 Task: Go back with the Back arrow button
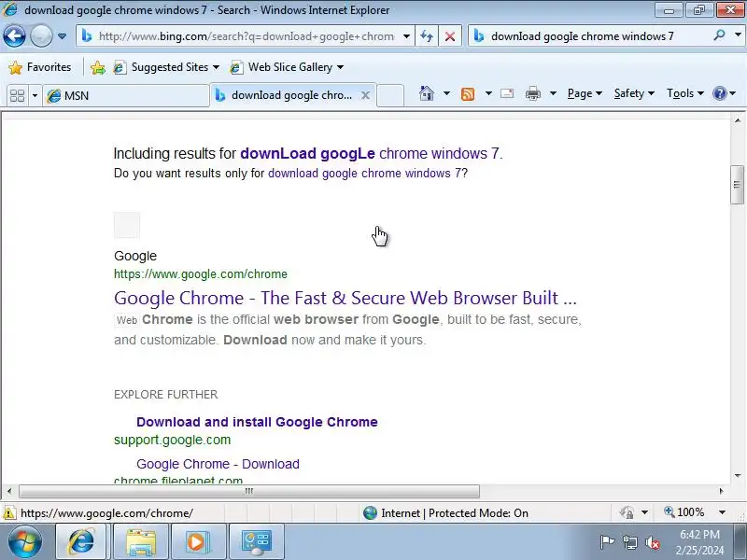(x=14, y=35)
